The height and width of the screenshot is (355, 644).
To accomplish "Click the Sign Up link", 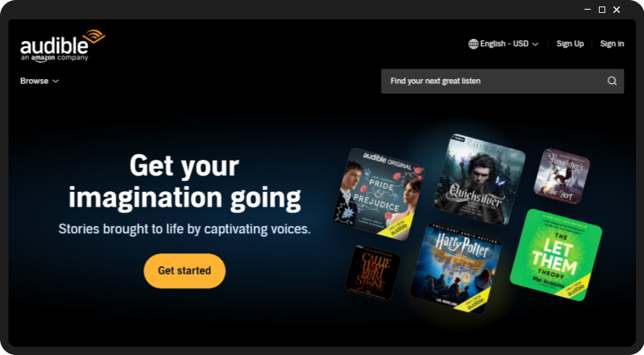I will tap(570, 44).
